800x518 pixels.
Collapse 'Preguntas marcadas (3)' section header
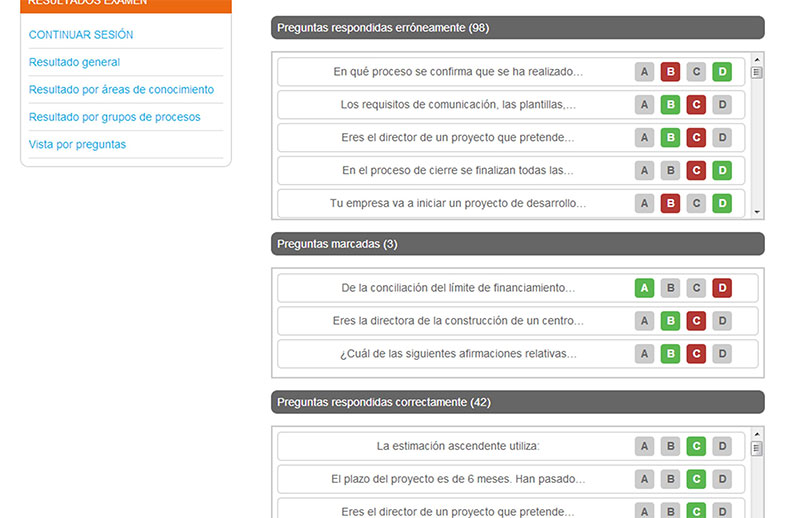pyautogui.click(x=517, y=244)
